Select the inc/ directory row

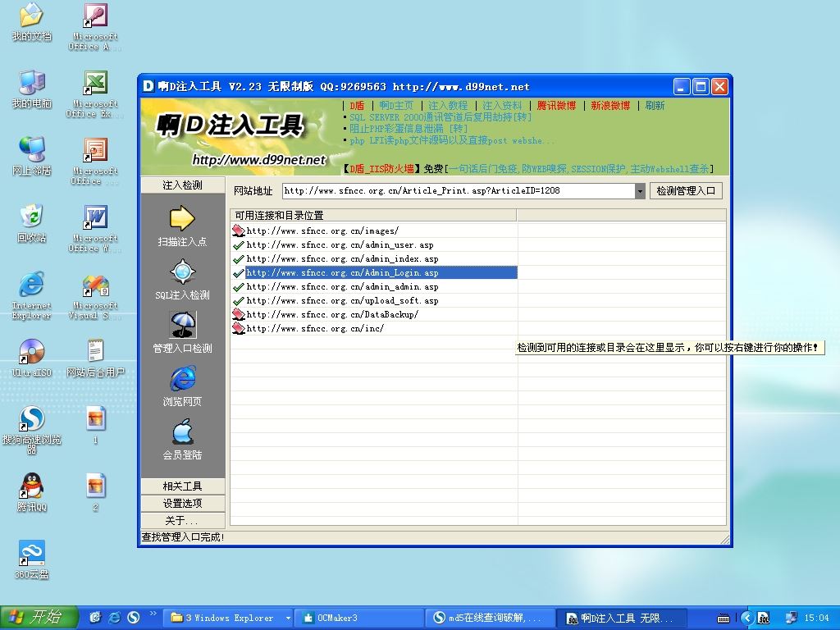(374, 328)
